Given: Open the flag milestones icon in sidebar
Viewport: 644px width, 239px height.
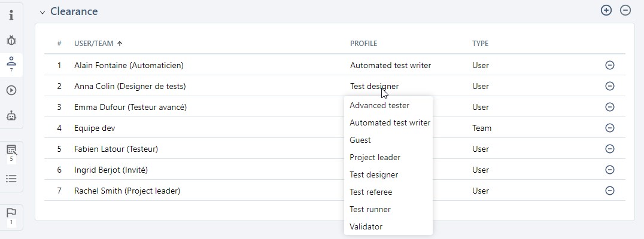Looking at the screenshot, I should (x=11, y=213).
